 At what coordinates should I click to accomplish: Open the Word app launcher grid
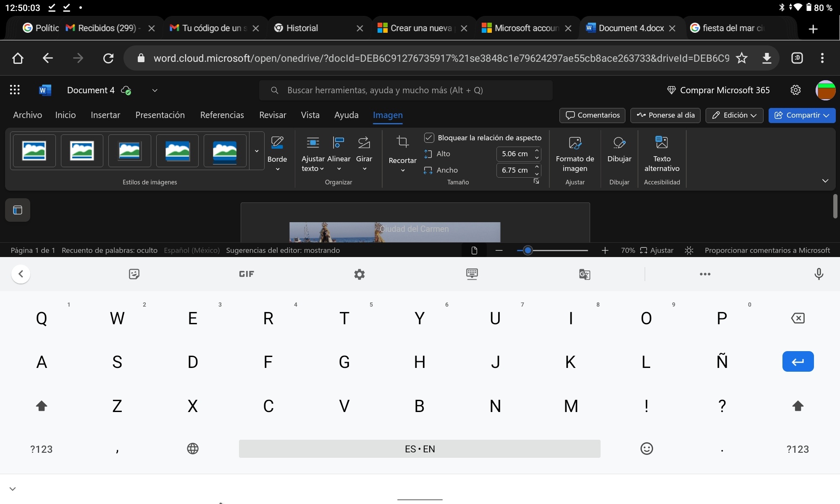(x=15, y=90)
